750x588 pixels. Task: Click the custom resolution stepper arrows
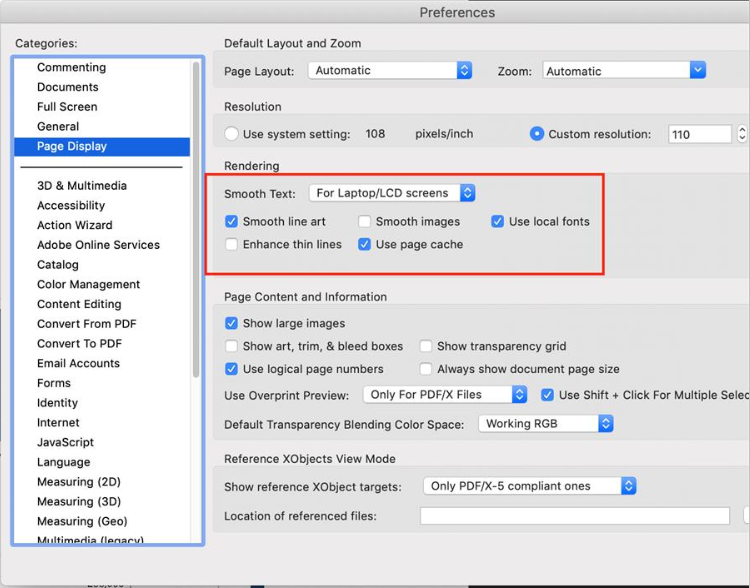point(742,134)
